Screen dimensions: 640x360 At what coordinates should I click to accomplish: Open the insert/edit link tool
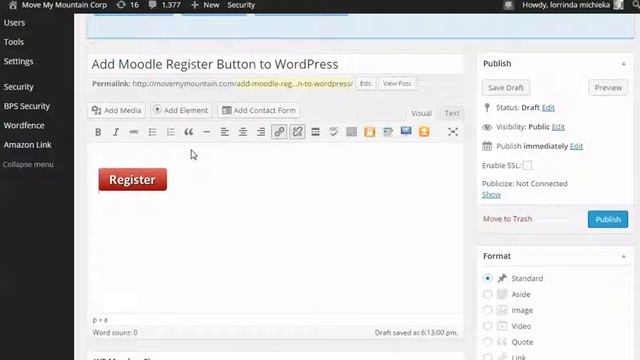(279, 132)
